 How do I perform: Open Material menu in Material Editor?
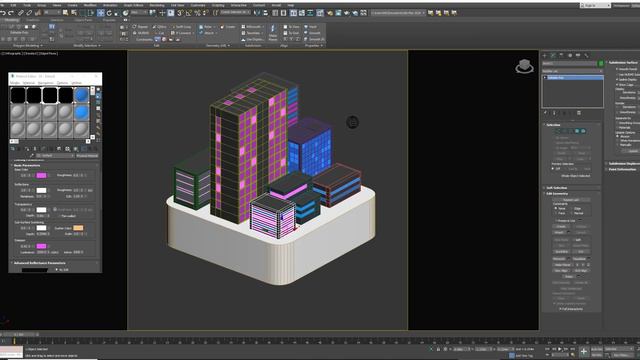[x=29, y=83]
